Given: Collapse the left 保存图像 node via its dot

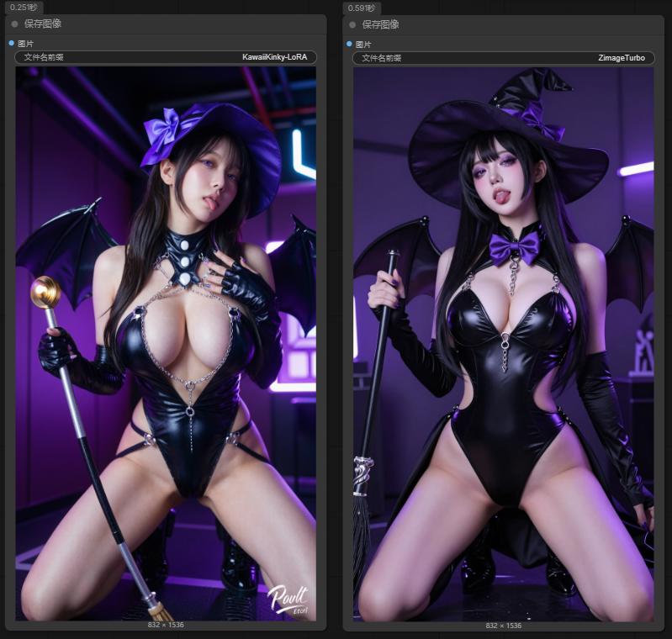Looking at the screenshot, I should point(14,24).
